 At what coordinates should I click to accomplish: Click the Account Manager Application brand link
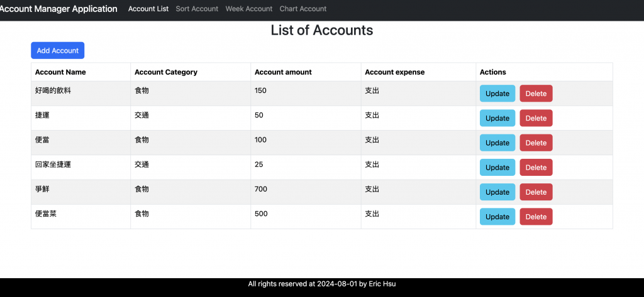click(59, 9)
